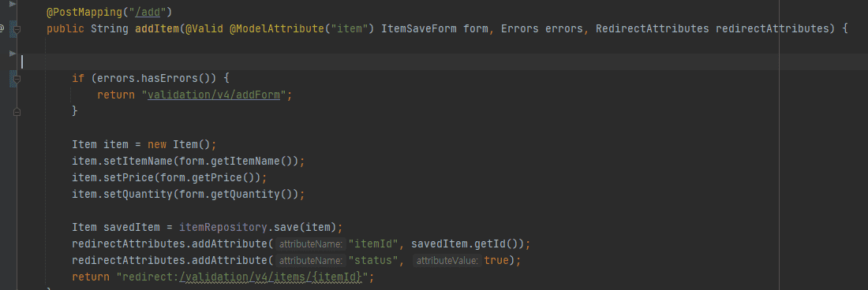Click the "status" string literal
This screenshot has width=868, height=290.
(x=374, y=260)
